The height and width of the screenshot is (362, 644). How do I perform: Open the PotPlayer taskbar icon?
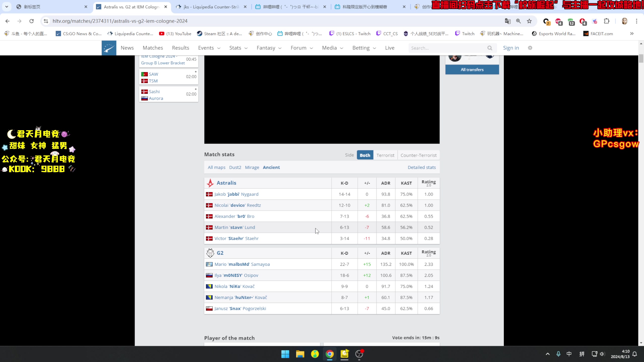(345, 354)
